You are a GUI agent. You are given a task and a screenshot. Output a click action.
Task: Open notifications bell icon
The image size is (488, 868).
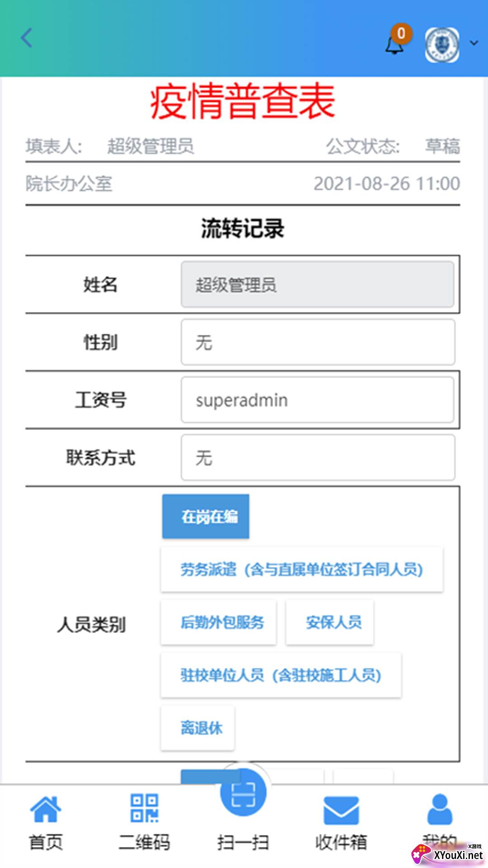click(x=394, y=44)
